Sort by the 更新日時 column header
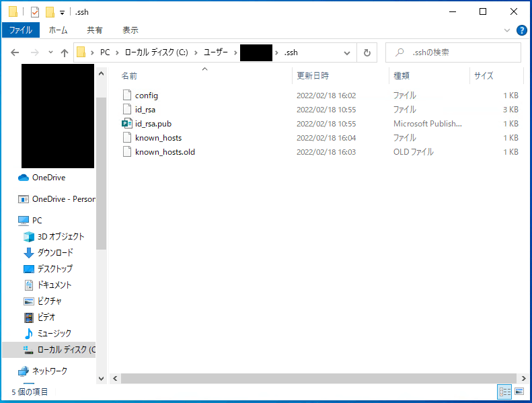The height and width of the screenshot is (403, 532). pos(313,76)
